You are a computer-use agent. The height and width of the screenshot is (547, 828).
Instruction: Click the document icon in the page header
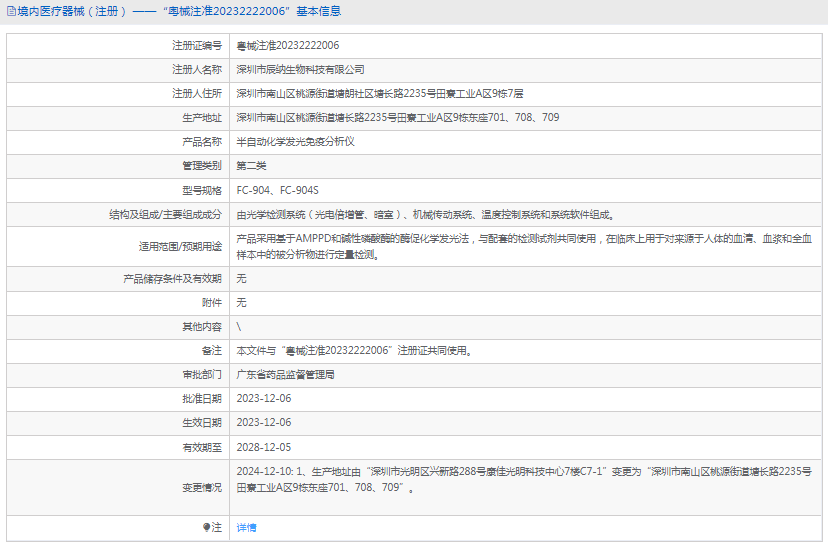click(11, 11)
